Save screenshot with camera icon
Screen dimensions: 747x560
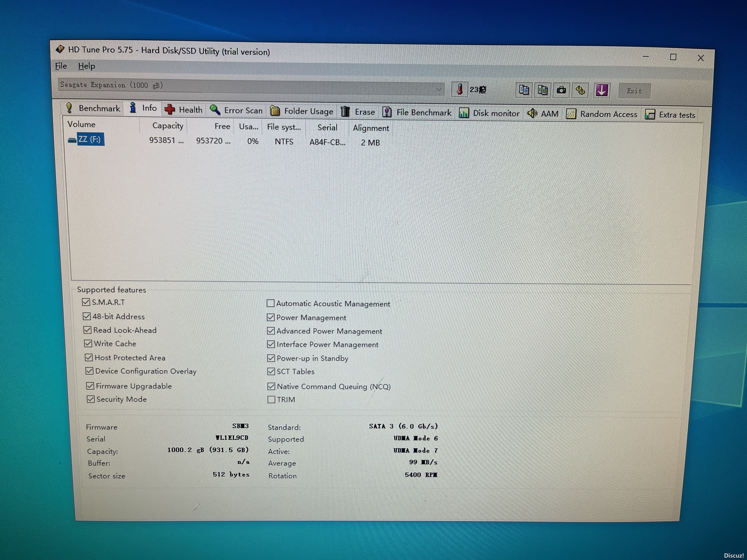(x=561, y=90)
